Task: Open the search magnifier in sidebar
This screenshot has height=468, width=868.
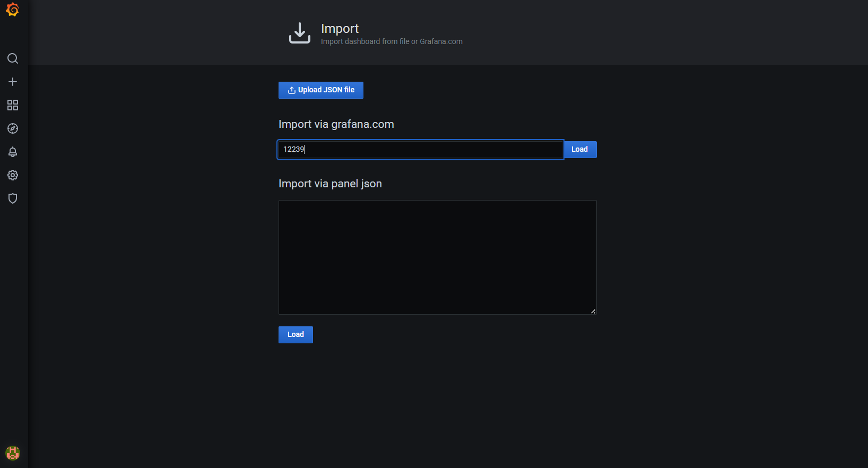Action: coord(13,58)
